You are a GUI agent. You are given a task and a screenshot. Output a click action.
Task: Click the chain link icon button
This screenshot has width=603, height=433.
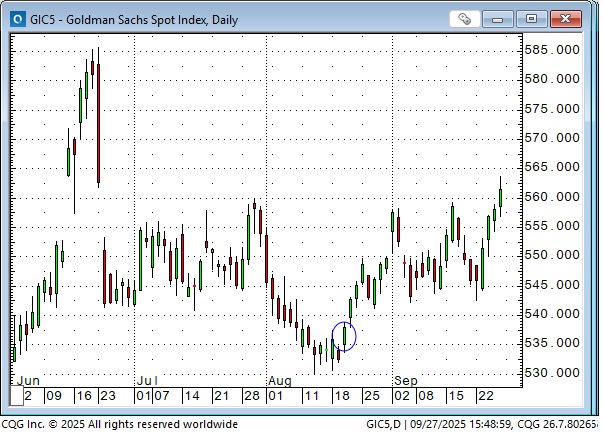coord(465,17)
